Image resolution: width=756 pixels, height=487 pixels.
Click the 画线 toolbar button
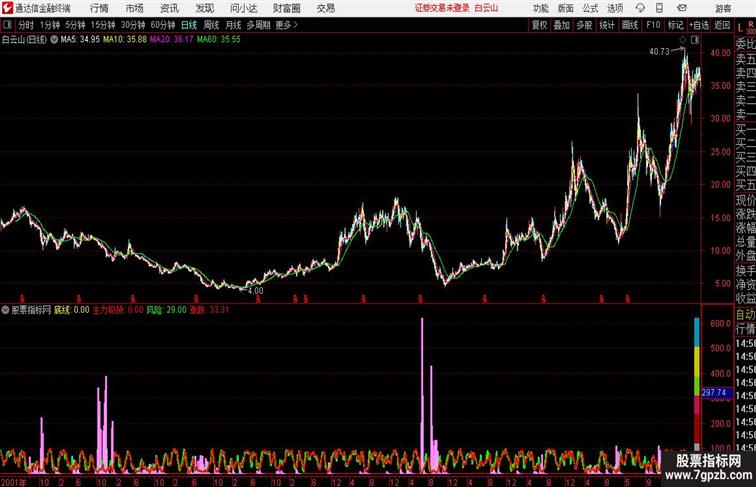pos(630,25)
